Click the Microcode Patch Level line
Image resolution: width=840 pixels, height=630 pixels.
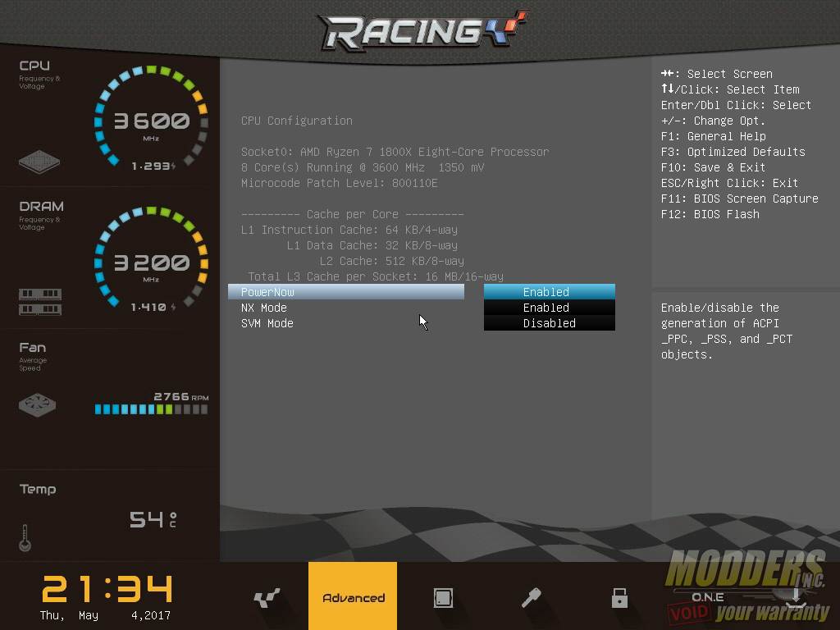click(x=339, y=183)
